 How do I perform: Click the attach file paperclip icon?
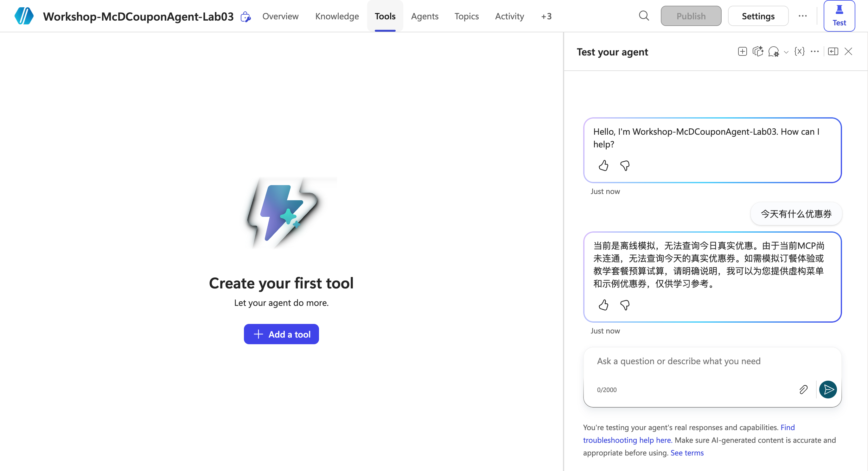click(803, 390)
